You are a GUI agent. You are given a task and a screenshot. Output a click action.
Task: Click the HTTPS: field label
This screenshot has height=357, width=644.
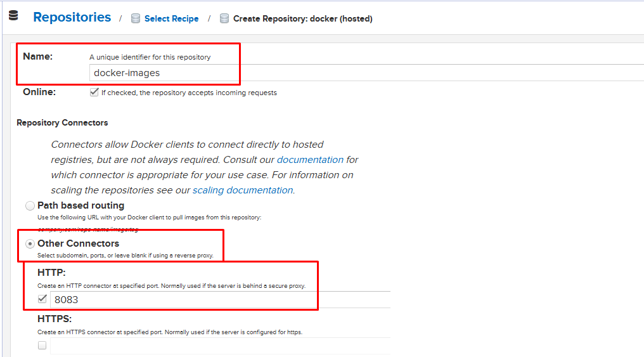tap(55, 319)
